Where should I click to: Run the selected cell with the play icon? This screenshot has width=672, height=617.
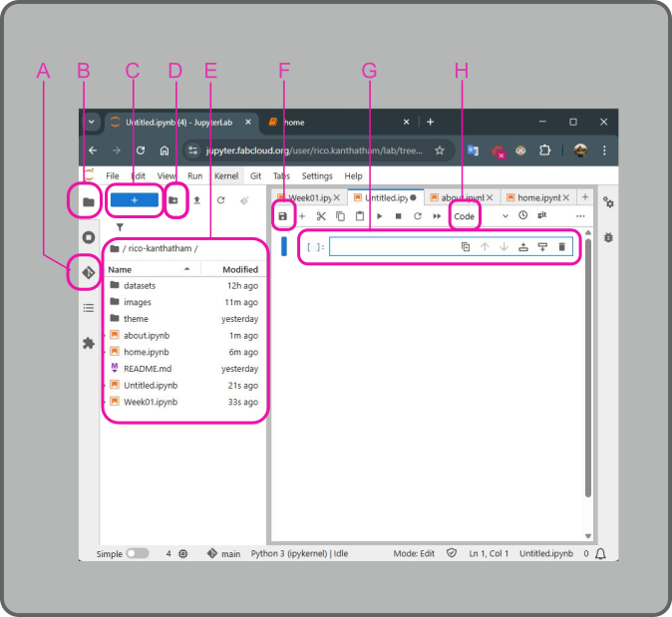tap(379, 216)
